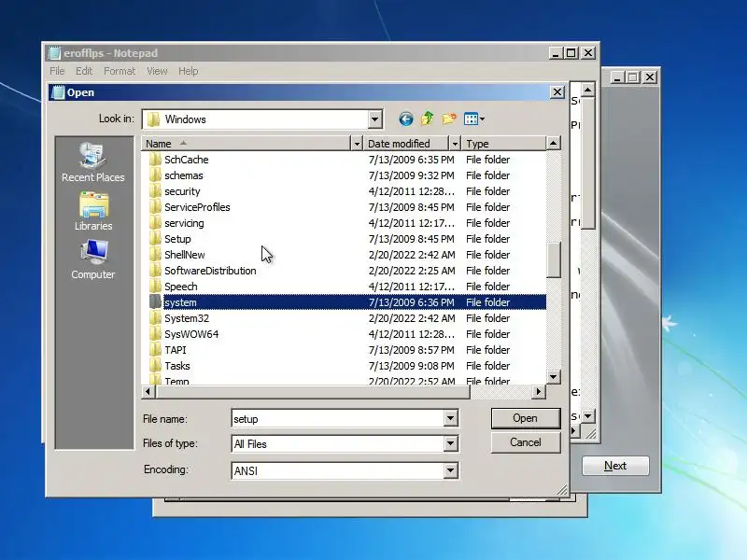Viewport: 747px width, 560px height.
Task: Go back using the blue Back arrow icon
Action: point(406,119)
